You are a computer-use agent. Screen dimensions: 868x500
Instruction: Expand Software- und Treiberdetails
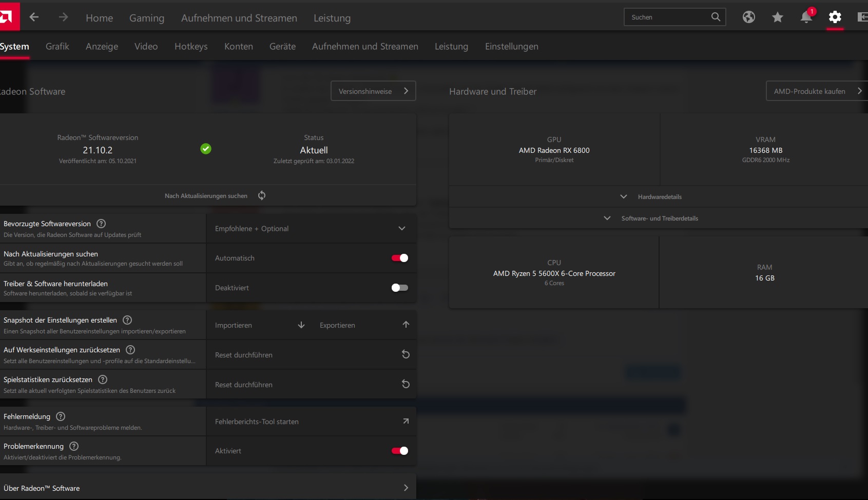coord(659,218)
